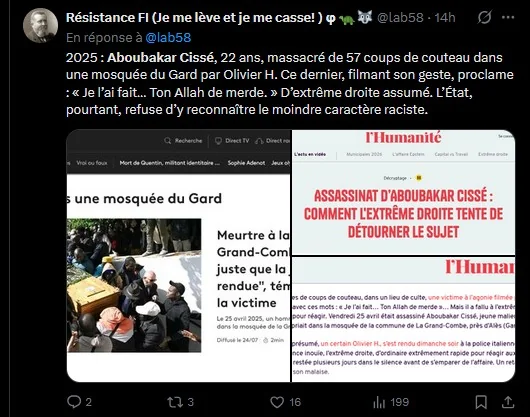Like the tweet with the heart icon
Screen dimensions: 530x417
pos(277,402)
